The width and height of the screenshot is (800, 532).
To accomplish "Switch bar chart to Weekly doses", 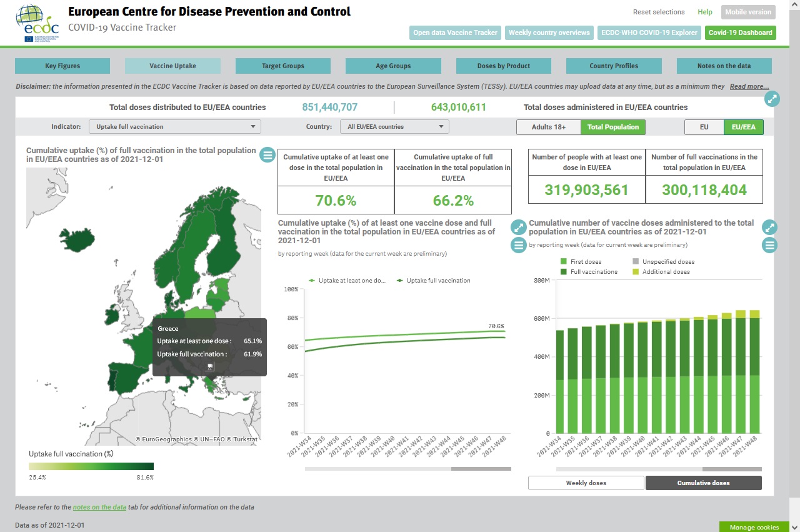I will (x=586, y=483).
